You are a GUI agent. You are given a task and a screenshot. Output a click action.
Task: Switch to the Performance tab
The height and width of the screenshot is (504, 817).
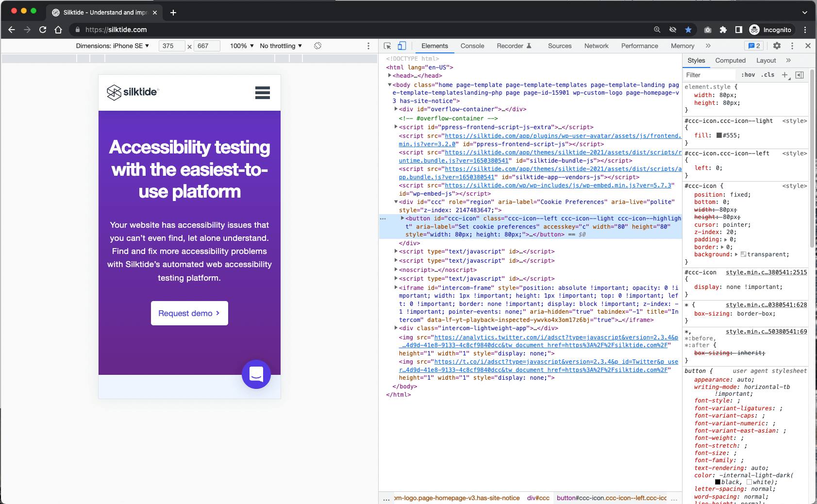tap(639, 46)
